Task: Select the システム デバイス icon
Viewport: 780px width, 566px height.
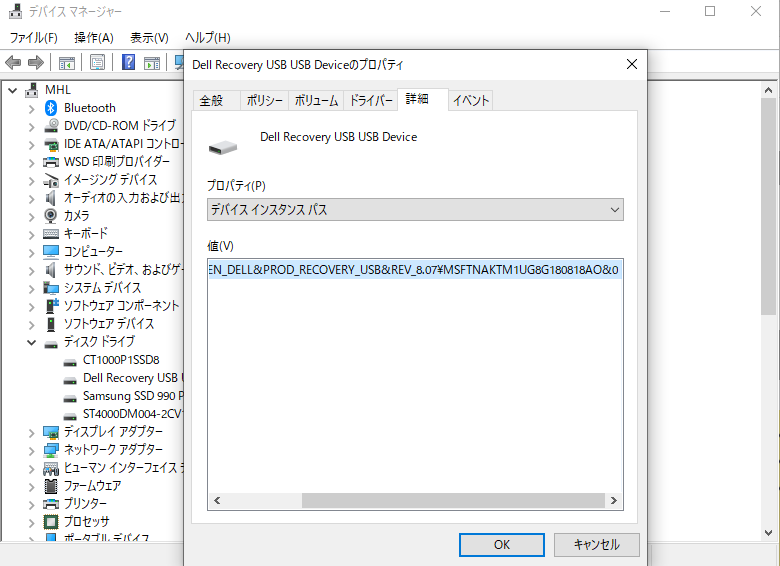Action: pos(51,288)
